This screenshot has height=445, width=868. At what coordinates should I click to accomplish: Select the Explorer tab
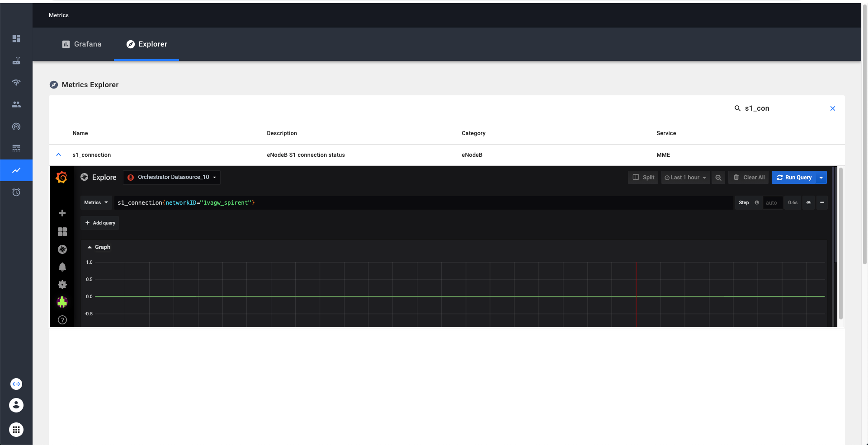point(146,44)
